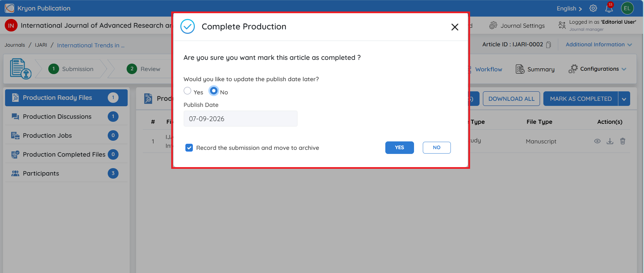Select Yes to update publish date later

(x=187, y=91)
